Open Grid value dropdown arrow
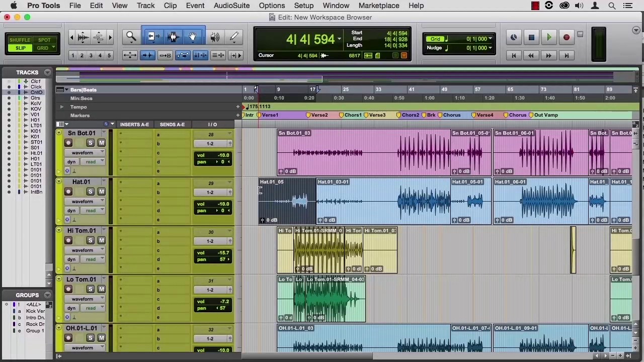Screen dimensions: 644x362 490,39
